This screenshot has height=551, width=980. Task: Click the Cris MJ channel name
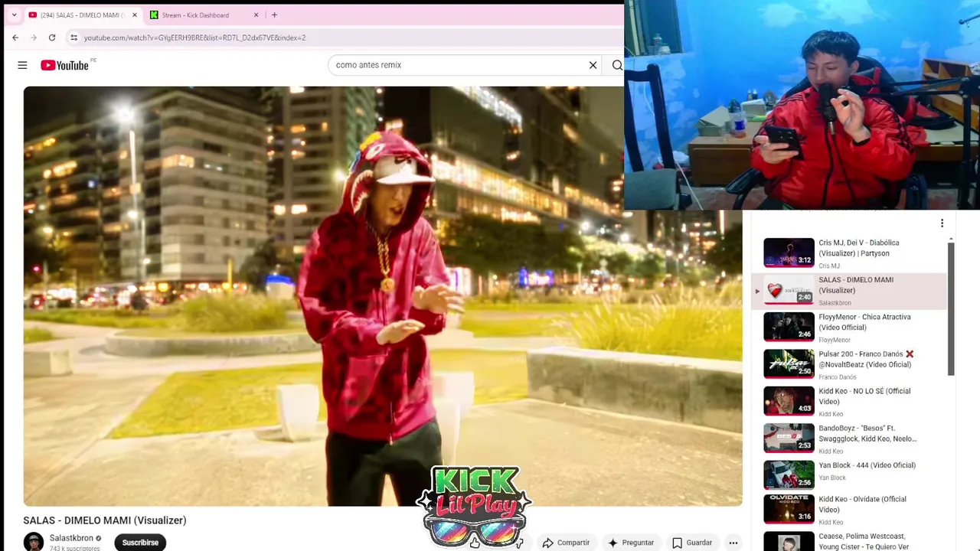tap(829, 266)
